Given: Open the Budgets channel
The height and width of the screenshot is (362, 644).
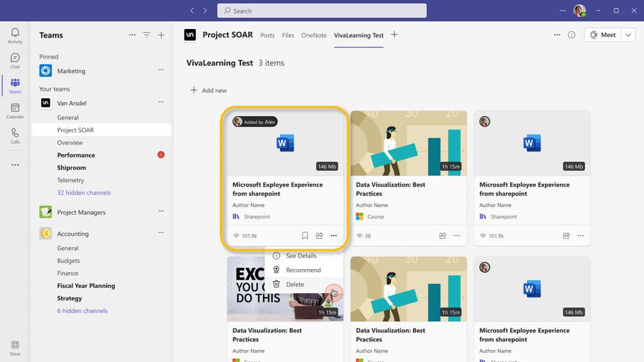Looking at the screenshot, I should (68, 261).
